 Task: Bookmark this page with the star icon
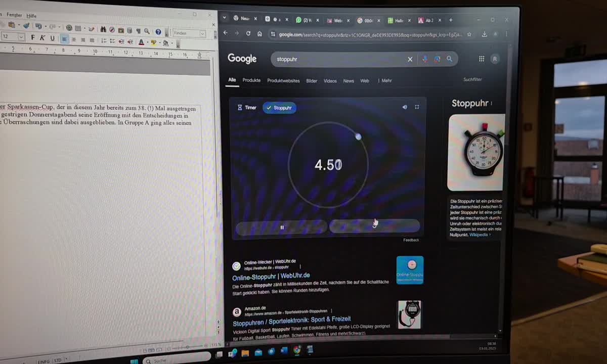pyautogui.click(x=469, y=34)
